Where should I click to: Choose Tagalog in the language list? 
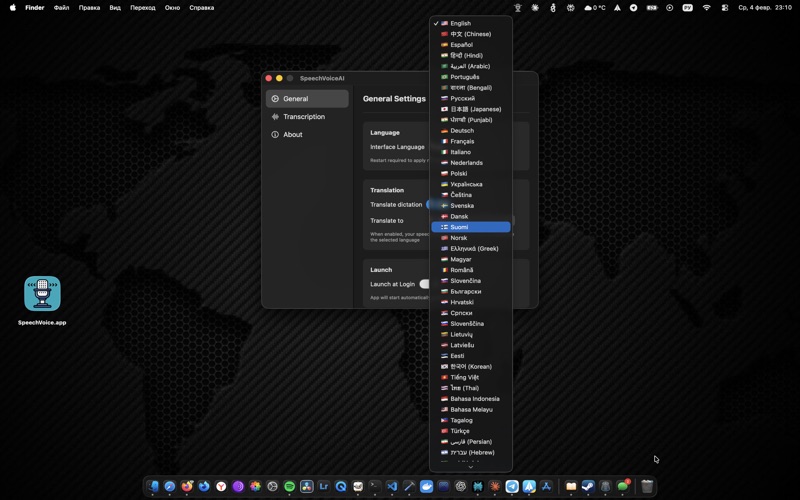(x=471, y=420)
